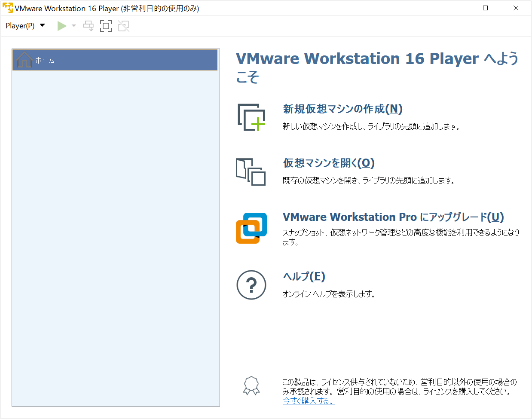Image resolution: width=532 pixels, height=419 pixels.
Task: Expand the power options dropdown arrow
Action: [74, 26]
